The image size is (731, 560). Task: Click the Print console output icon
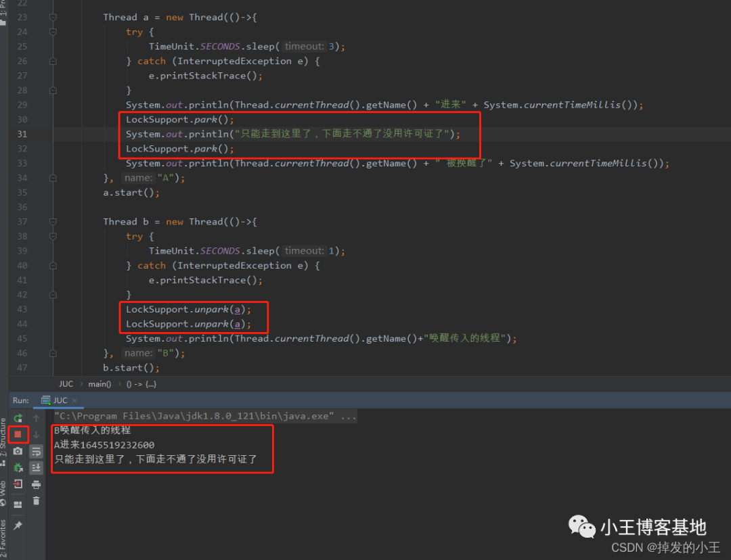coord(37,484)
